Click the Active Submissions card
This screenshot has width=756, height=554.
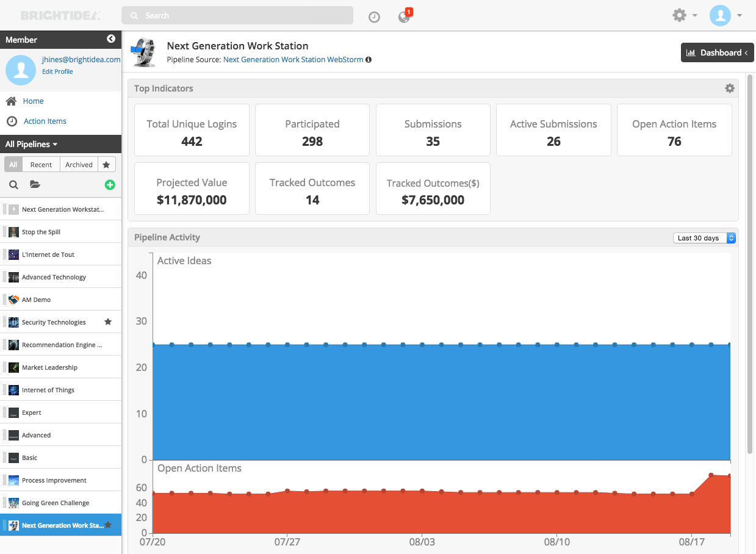coord(553,130)
